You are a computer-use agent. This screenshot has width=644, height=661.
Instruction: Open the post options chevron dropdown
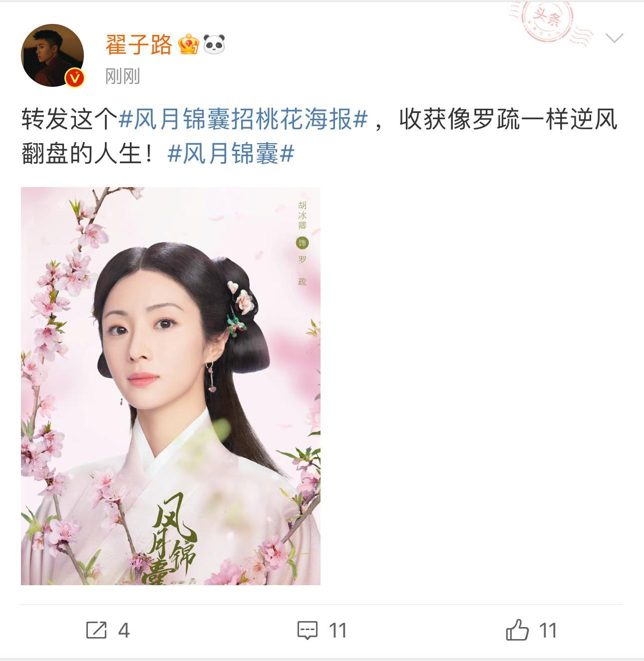(614, 38)
